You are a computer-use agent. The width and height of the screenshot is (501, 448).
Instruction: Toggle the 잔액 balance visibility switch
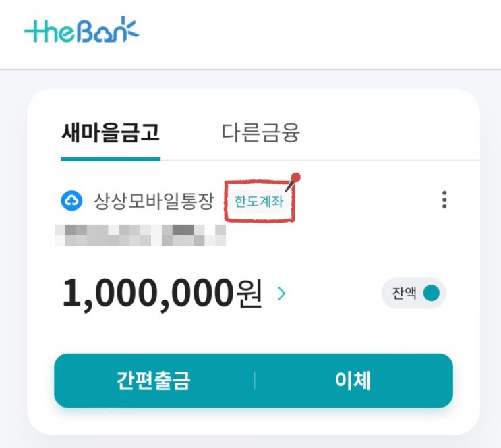pos(413,293)
